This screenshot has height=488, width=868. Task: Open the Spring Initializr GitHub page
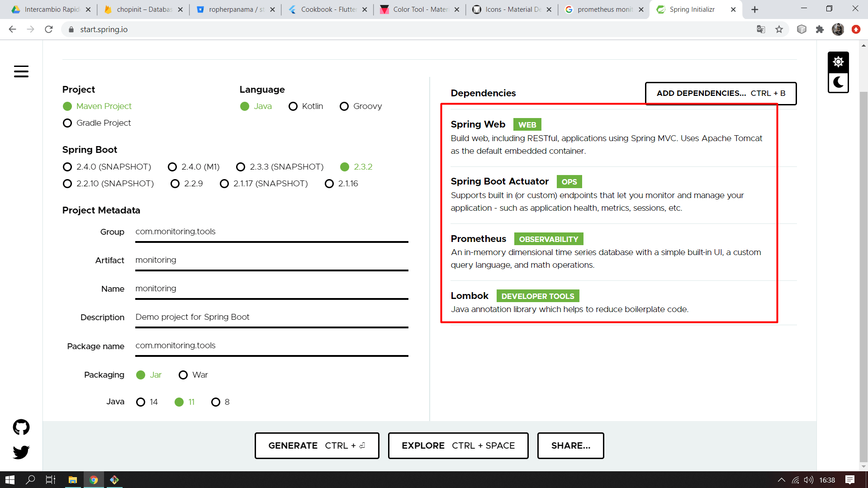pyautogui.click(x=21, y=427)
